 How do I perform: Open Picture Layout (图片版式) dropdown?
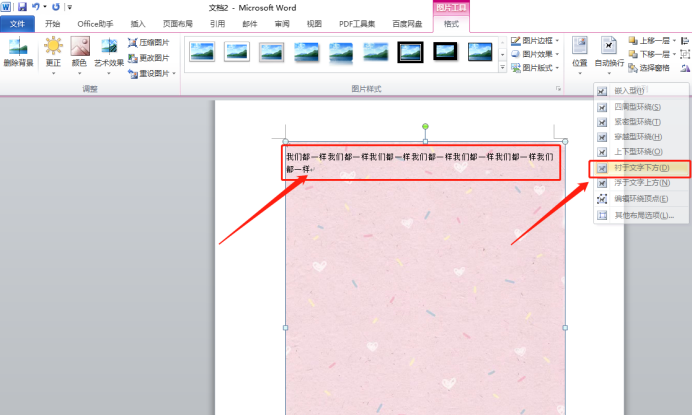click(x=535, y=67)
